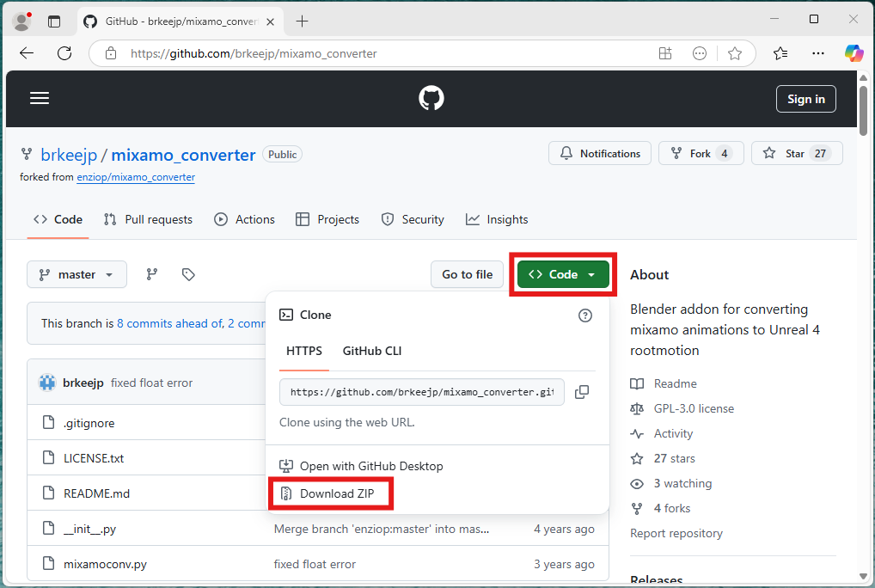Open the __init__.py file
The image size is (875, 588).
[x=90, y=529]
